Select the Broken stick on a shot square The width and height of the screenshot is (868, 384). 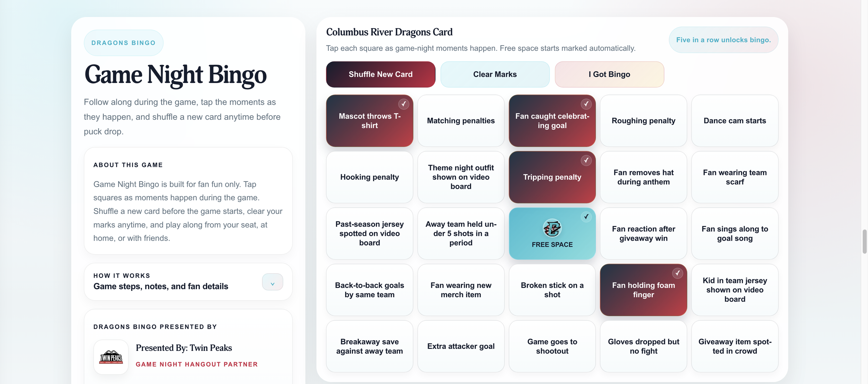552,290
